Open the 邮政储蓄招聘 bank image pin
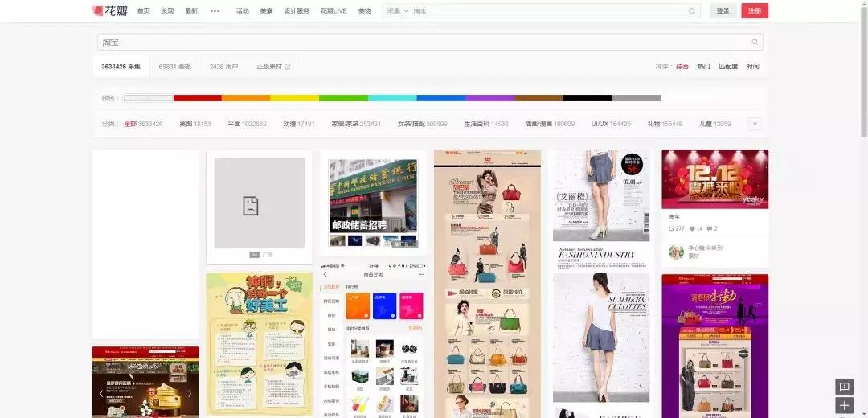This screenshot has height=418, width=868. point(374,203)
